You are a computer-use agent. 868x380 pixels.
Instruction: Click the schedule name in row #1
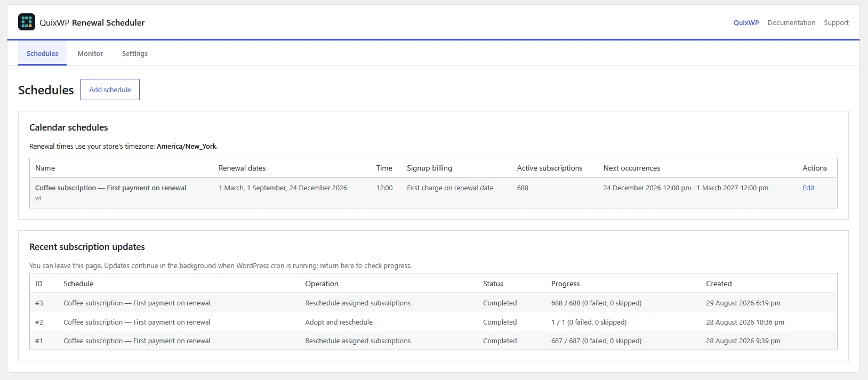point(137,341)
